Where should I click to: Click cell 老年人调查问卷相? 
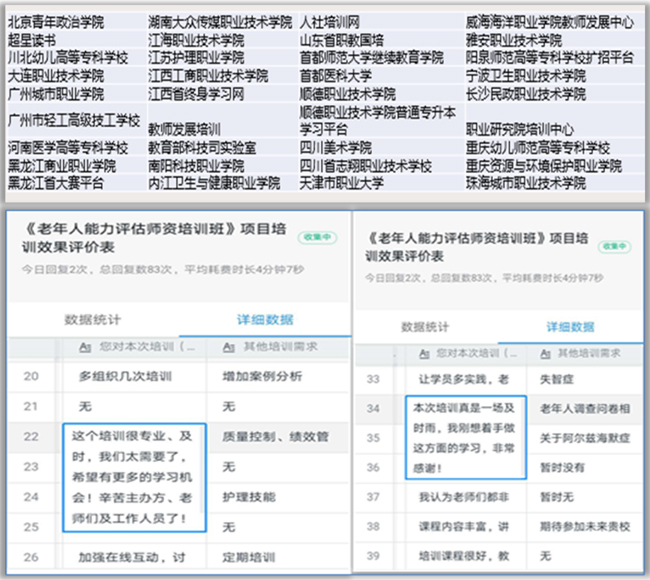tap(585, 409)
